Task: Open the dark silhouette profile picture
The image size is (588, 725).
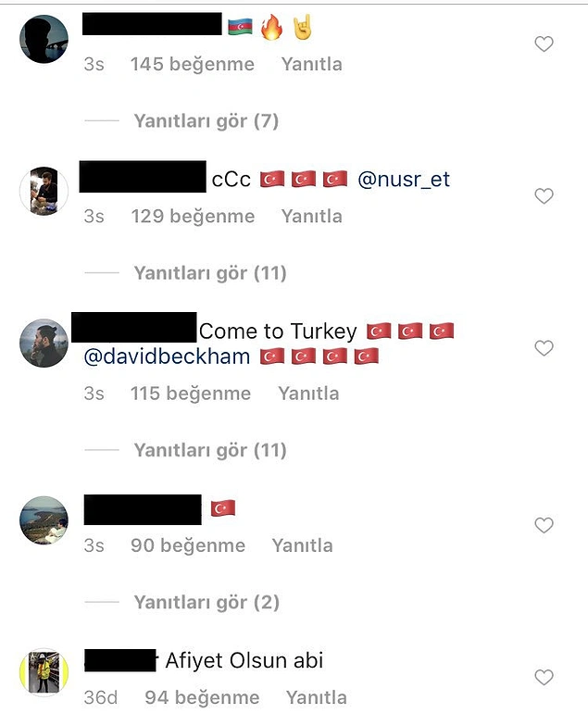Action: point(44,39)
